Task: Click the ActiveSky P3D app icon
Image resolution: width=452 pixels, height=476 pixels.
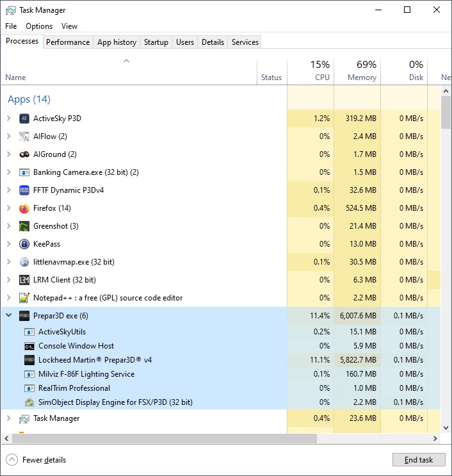Action: coord(24,119)
